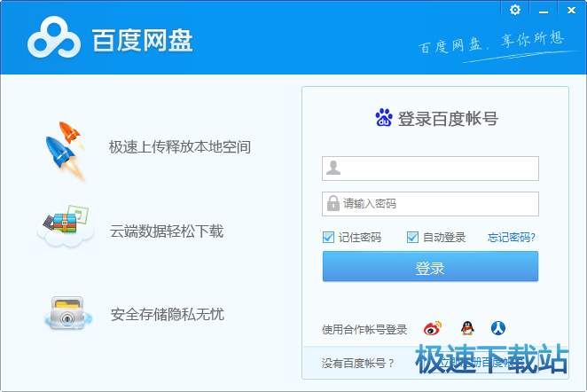The image size is (587, 392).
Task: Click the Baidu Netdisk cloud logo
Action: tap(54, 37)
